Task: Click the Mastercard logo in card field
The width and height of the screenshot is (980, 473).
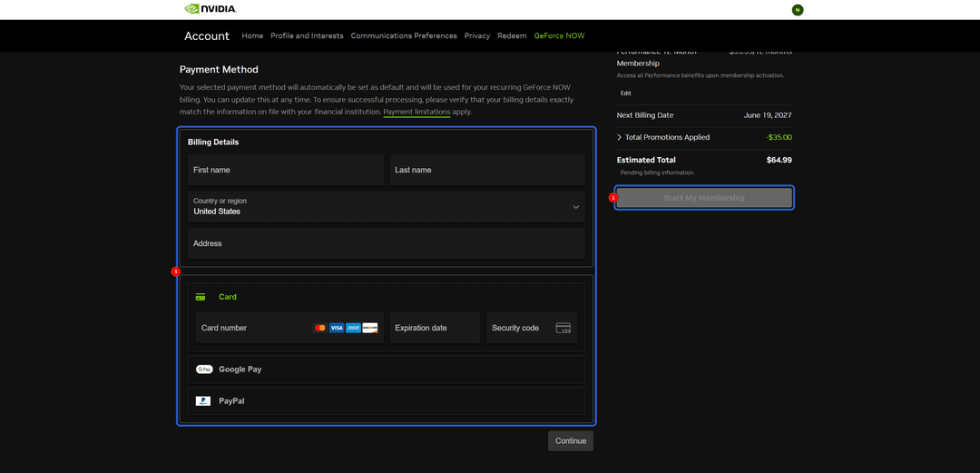Action: pos(320,328)
